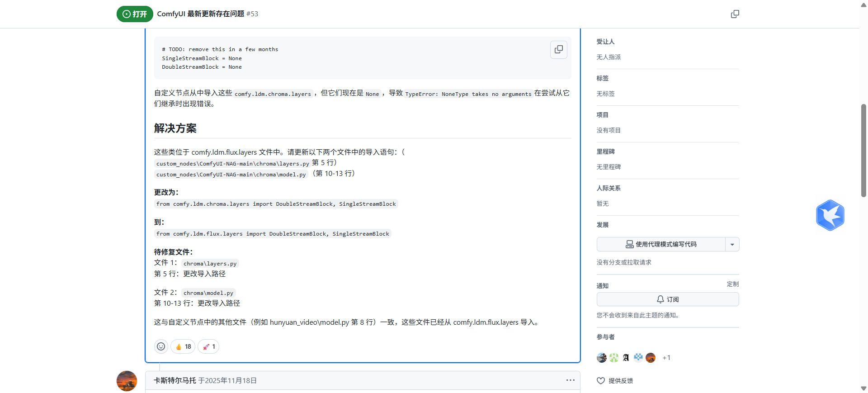Click the thumbs up reaction with 18
868x393 pixels.
coord(183,346)
